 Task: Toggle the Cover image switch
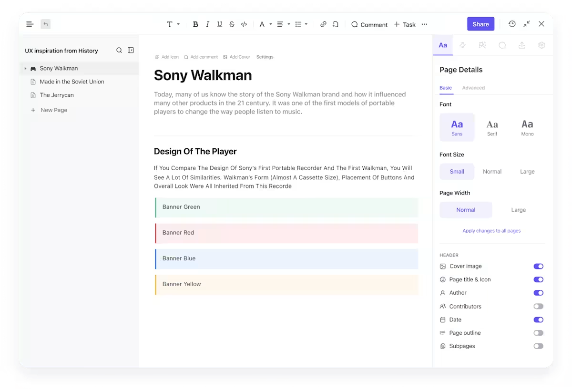click(x=538, y=267)
